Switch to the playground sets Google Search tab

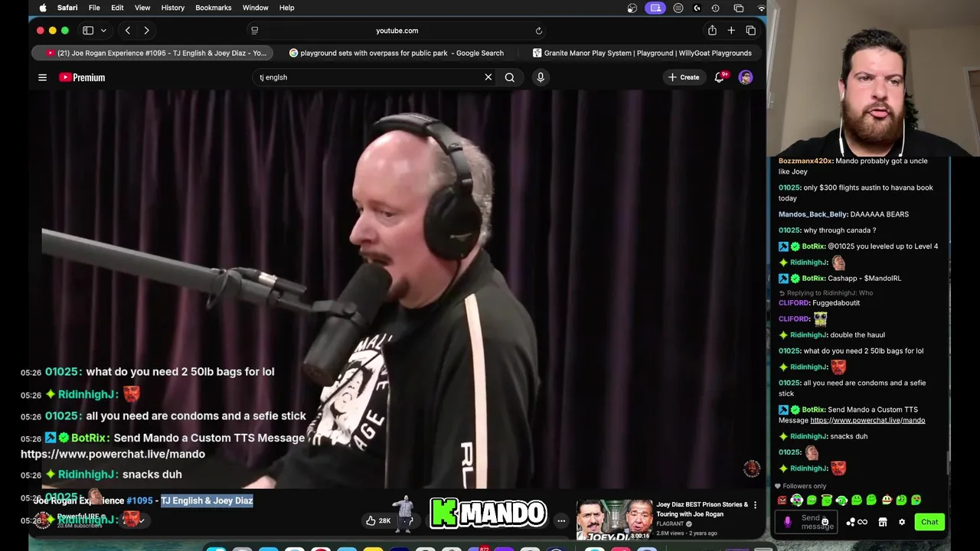click(x=396, y=53)
